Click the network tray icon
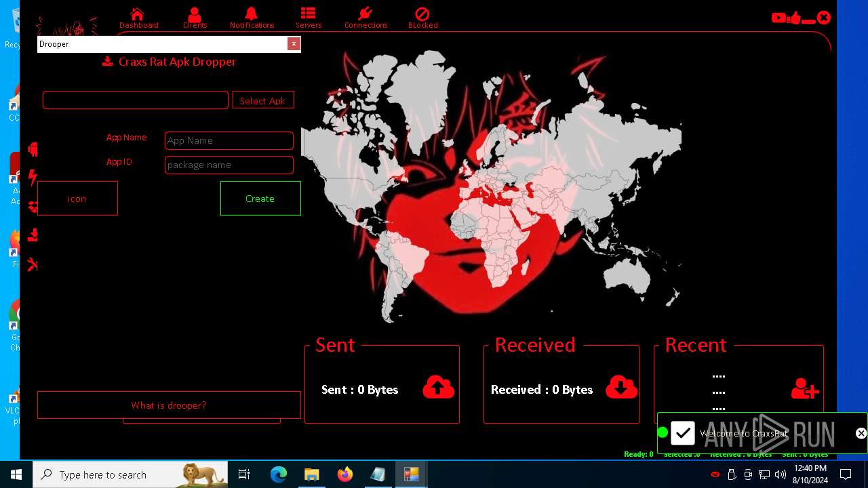 [x=764, y=474]
